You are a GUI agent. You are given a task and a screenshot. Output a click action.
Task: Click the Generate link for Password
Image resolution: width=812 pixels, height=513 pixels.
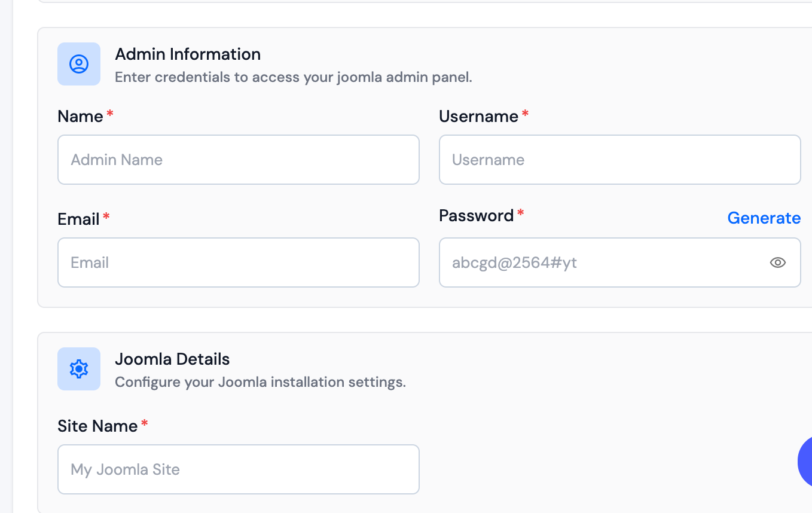764,218
